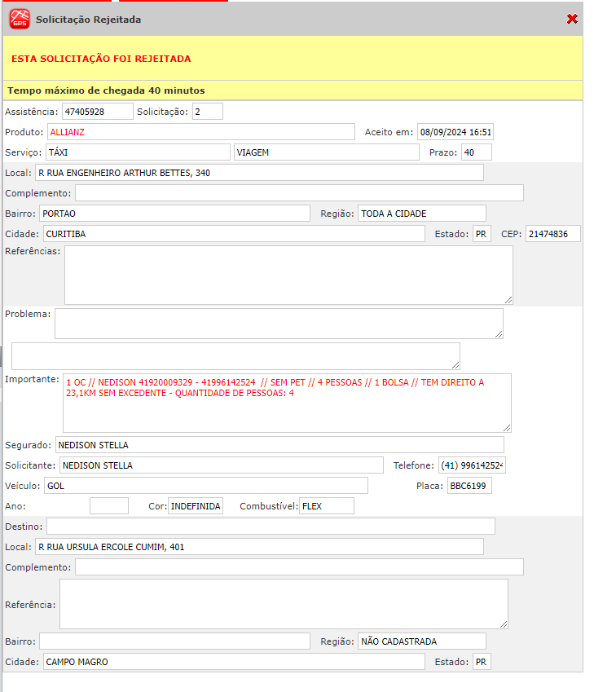
Task: Click the text ESTA SOLICITAÇÃO FOI REJEITADA
Action: point(101,59)
